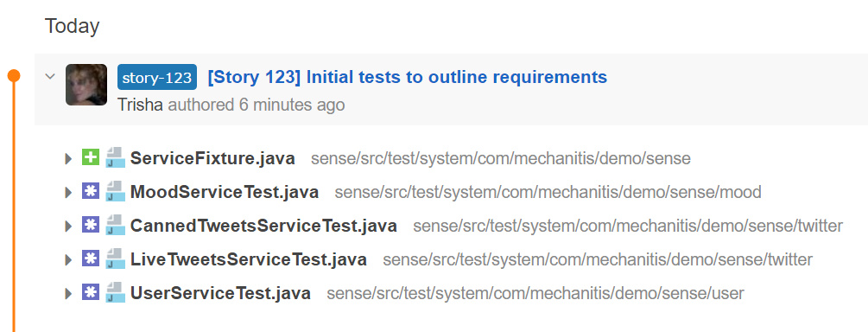Expand the MoodServiceTest.java disclosure triangle
This screenshot has width=868, height=332.
pyautogui.click(x=68, y=193)
